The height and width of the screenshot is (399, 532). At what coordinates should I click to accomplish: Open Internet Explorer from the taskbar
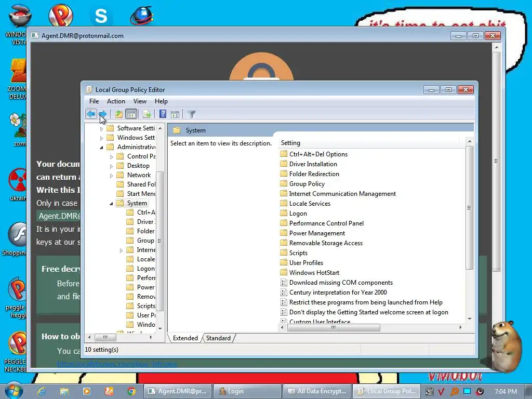(x=42, y=391)
